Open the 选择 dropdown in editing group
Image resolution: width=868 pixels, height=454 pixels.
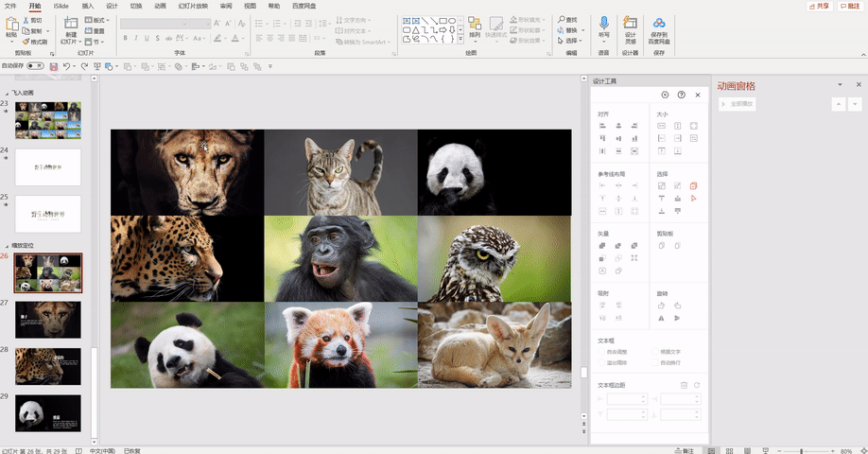[571, 41]
